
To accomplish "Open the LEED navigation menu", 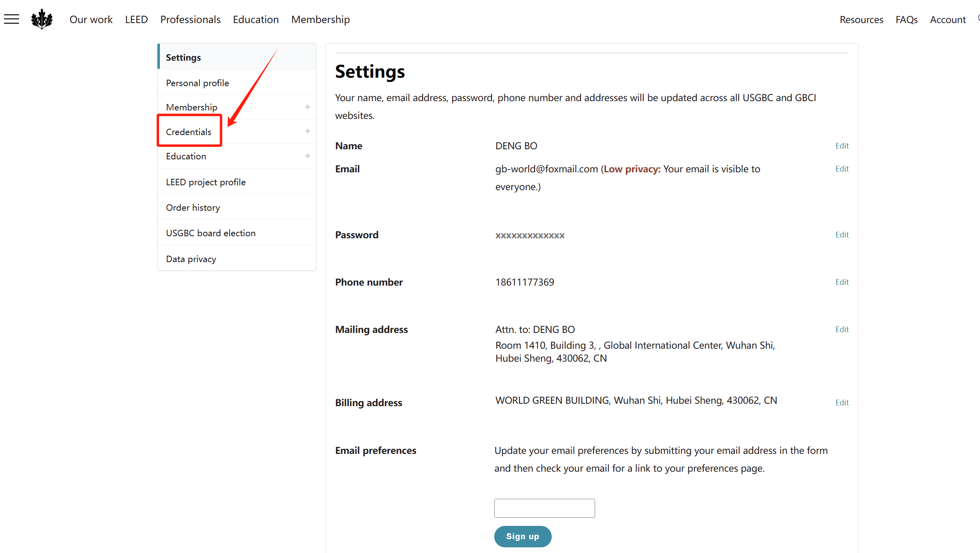I will coord(136,19).
